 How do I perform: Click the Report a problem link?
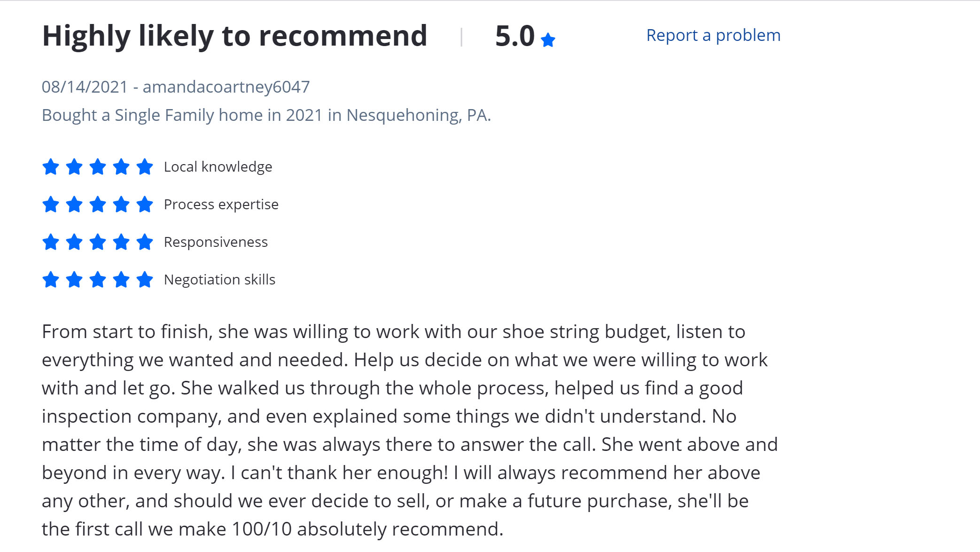(x=713, y=35)
